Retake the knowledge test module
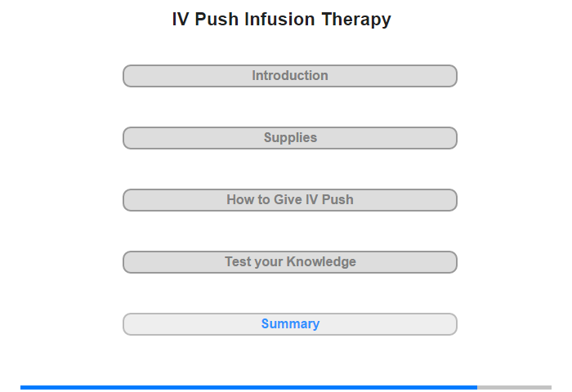 (x=289, y=262)
